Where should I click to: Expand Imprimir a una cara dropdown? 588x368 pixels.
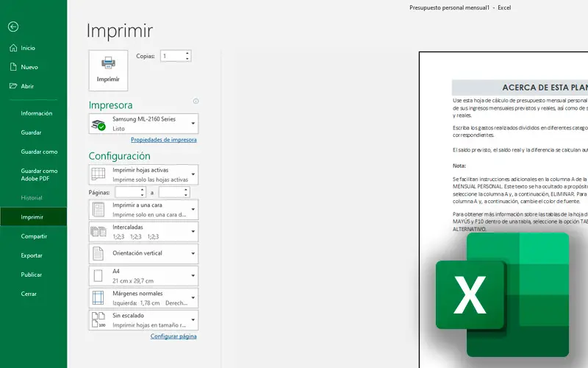(x=143, y=210)
